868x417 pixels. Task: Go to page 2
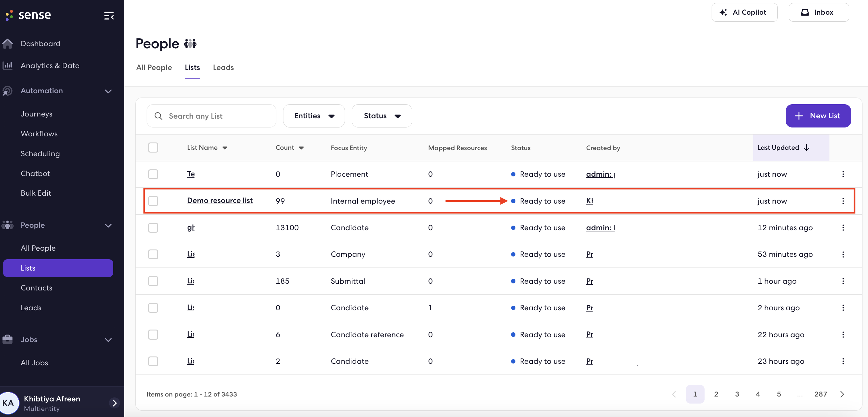pos(716,394)
